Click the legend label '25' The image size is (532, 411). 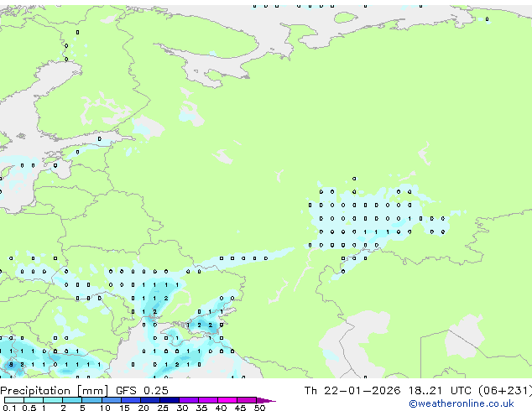tap(163, 408)
